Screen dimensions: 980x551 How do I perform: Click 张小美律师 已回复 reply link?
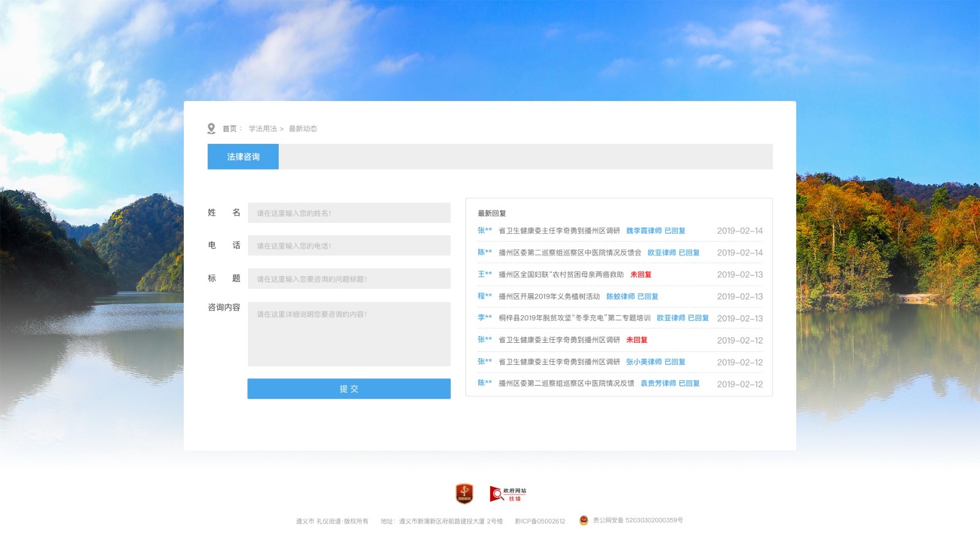tap(655, 362)
